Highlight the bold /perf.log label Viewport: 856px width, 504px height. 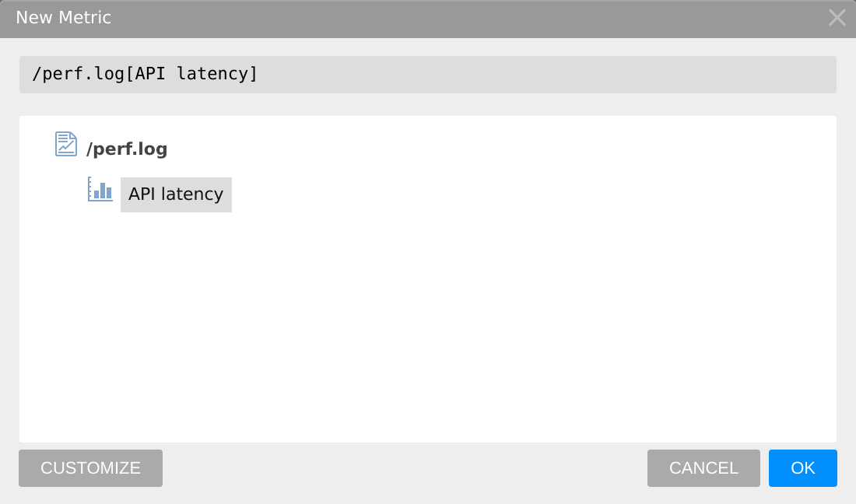(x=127, y=149)
